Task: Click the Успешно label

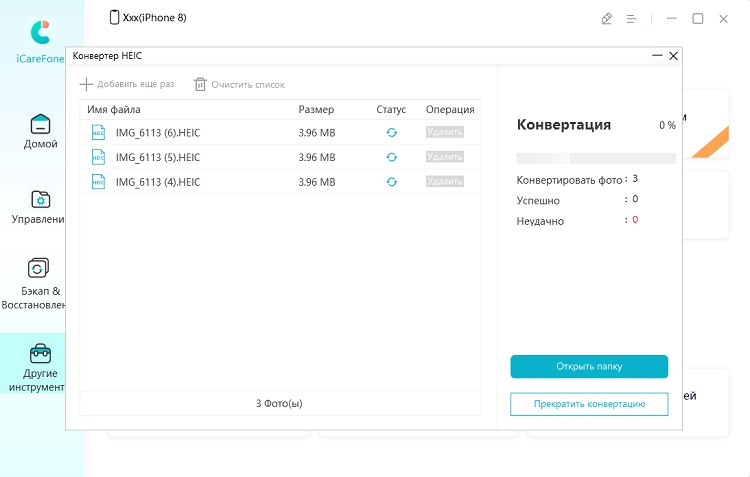Action: [538, 200]
